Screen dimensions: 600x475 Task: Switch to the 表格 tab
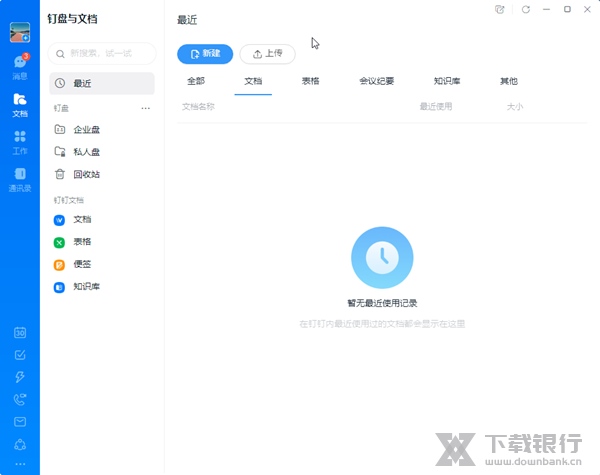click(x=311, y=81)
